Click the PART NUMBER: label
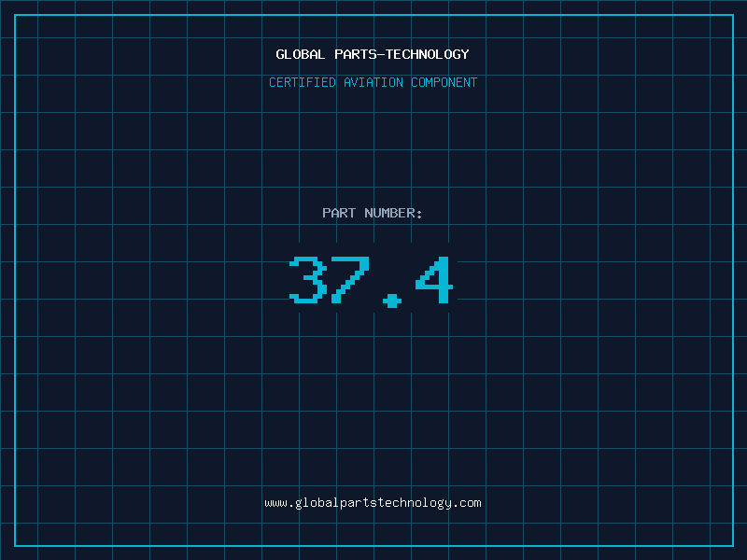The width and height of the screenshot is (747, 560). pos(372,213)
